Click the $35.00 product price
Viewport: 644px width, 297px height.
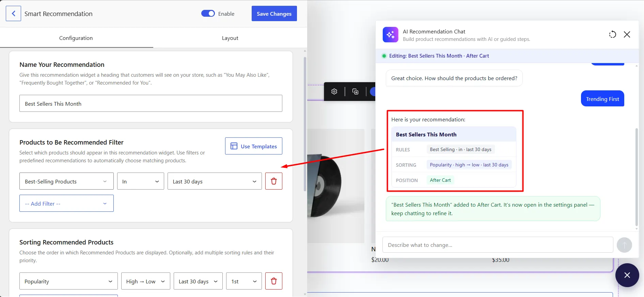click(x=501, y=260)
